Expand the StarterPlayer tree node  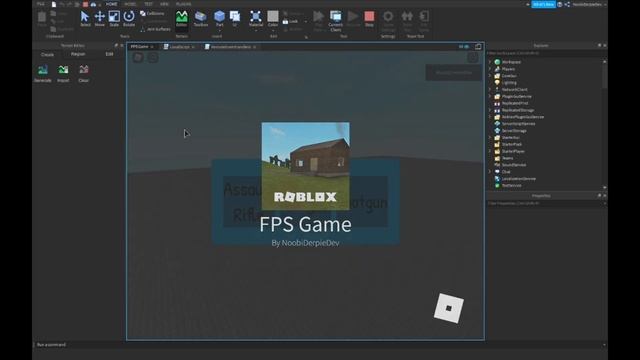[490, 151]
